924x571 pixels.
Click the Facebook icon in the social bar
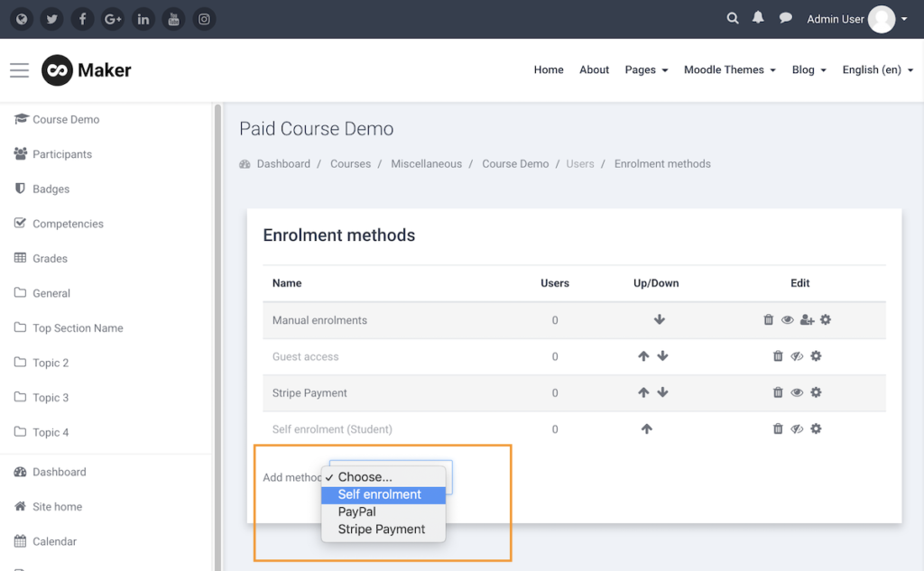coord(82,18)
